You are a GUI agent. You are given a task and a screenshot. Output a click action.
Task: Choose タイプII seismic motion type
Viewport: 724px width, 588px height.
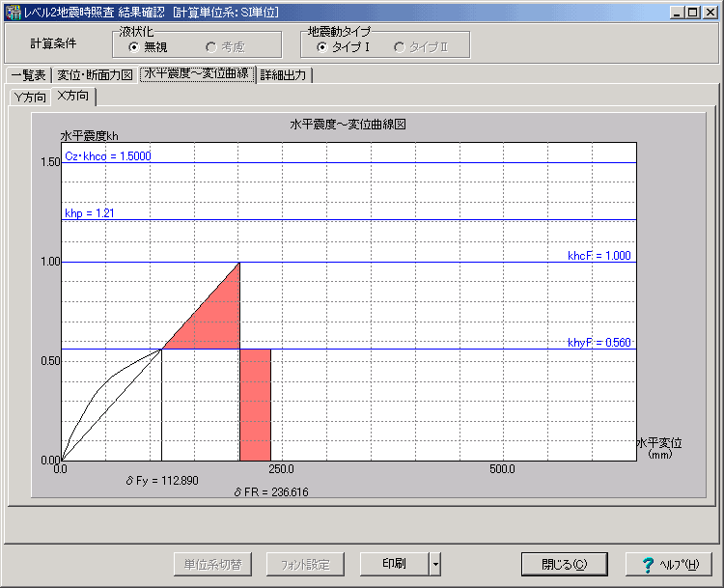pos(399,47)
